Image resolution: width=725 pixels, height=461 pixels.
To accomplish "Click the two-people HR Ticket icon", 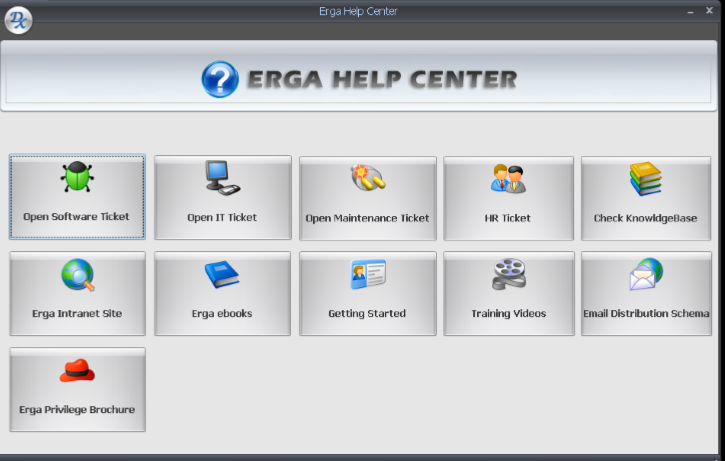I will click(508, 178).
